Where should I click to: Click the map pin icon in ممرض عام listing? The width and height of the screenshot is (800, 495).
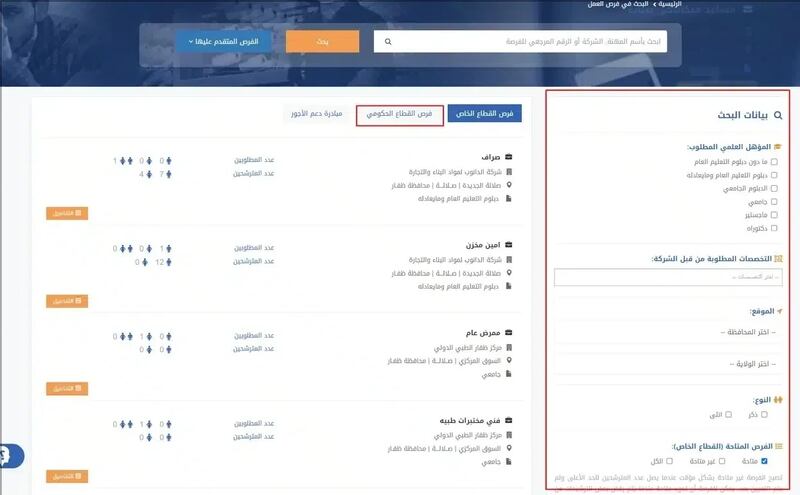pyautogui.click(x=509, y=360)
